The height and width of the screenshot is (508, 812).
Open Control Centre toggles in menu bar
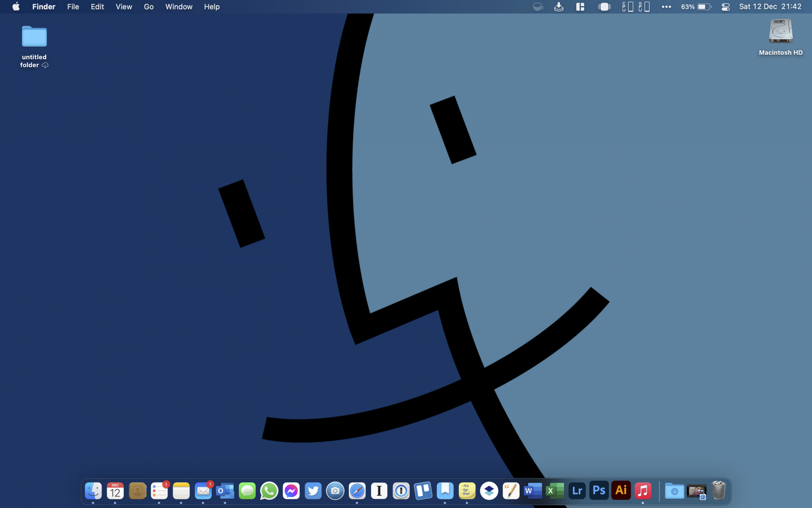(x=726, y=7)
